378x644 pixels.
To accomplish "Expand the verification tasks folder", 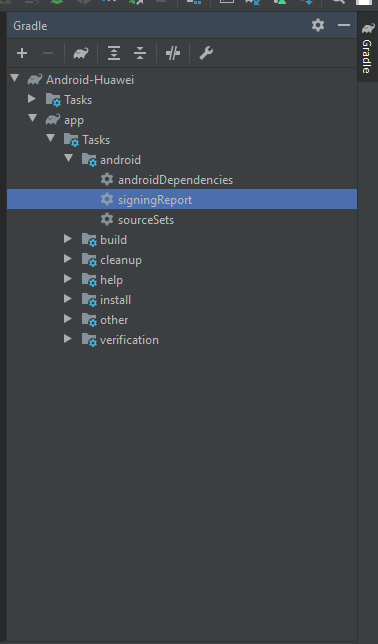I will (68, 339).
